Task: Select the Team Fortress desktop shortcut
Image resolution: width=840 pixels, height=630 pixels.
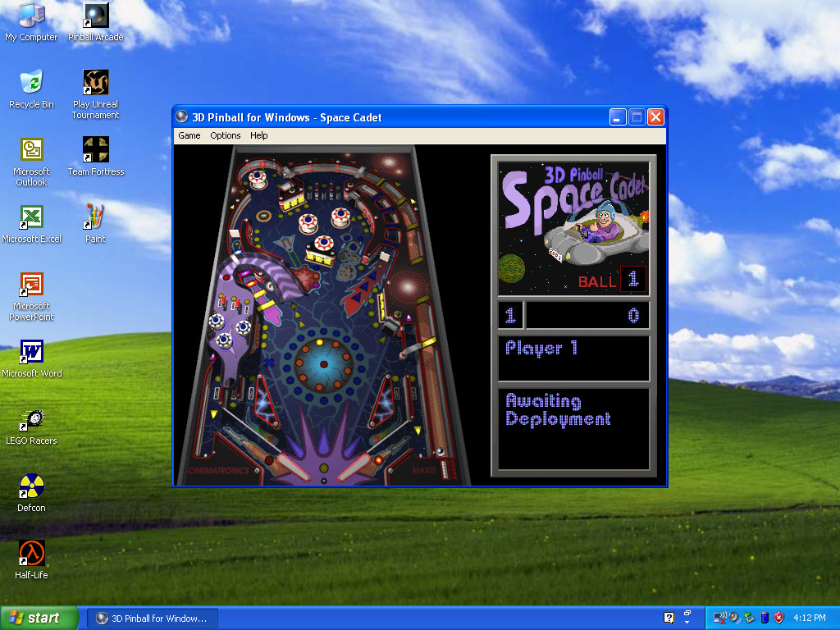Action: coord(95,157)
